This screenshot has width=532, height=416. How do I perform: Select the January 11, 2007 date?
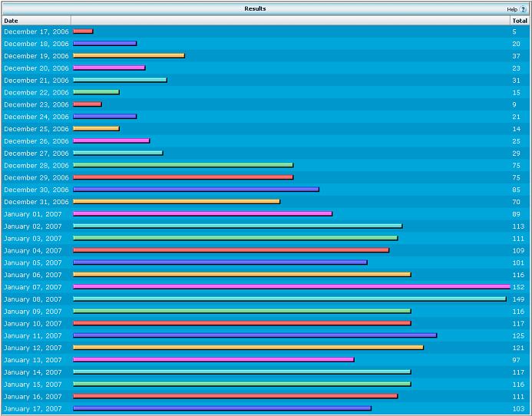(x=33, y=336)
